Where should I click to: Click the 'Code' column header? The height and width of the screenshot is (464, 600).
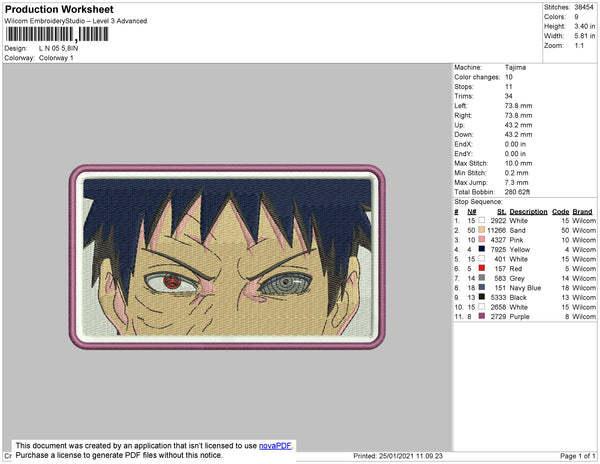point(561,212)
